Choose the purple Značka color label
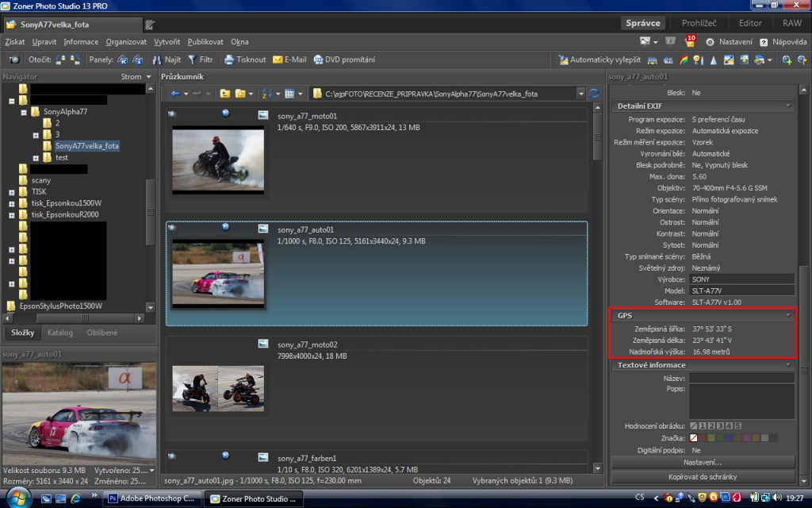This screenshot has width=812, height=508. pyautogui.click(x=747, y=438)
